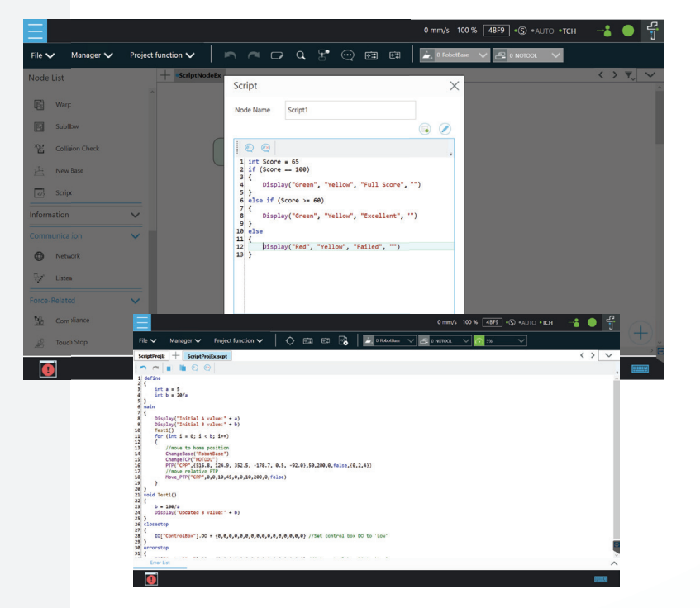Screen dimensions: 700x608
Task: Collapse the Force-Related section
Action: click(136, 301)
